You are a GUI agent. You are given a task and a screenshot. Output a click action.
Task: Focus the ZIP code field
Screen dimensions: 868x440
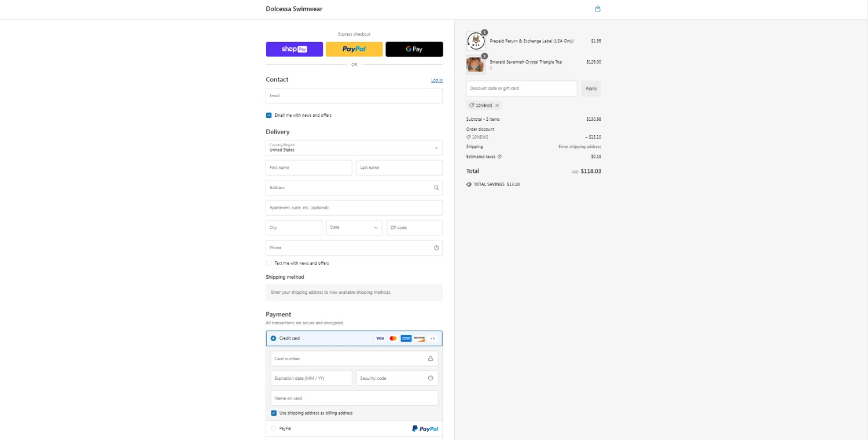(415, 228)
